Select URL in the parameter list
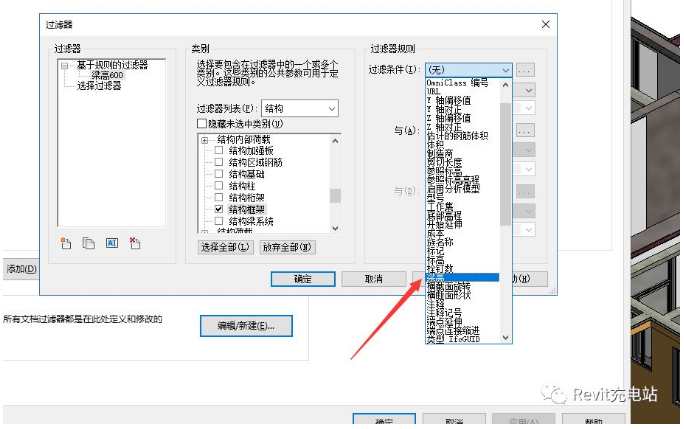This screenshot has height=429, width=684. [x=434, y=92]
